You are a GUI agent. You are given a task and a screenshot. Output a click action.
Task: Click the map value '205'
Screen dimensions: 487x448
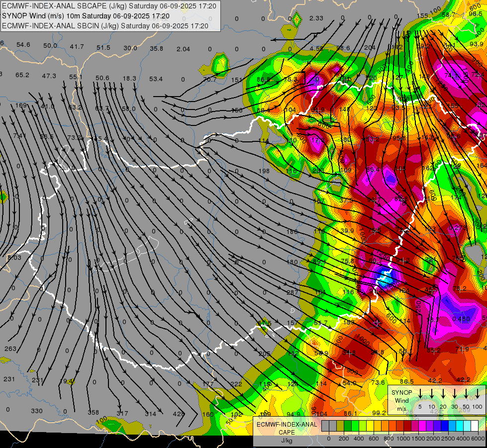click(x=264, y=354)
